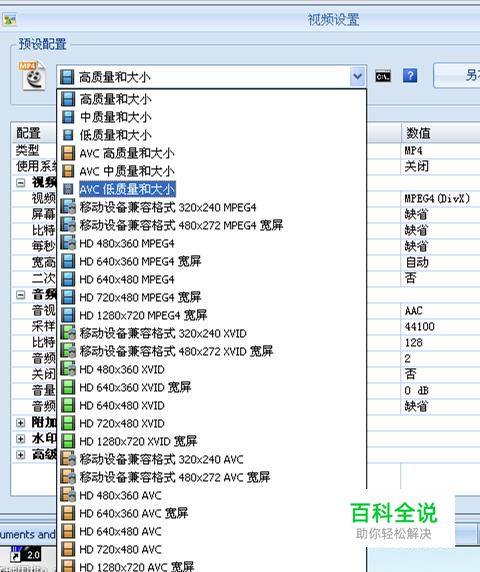Click mobile device icon beside 320x240 MPEG4
Image resolution: width=480 pixels, height=572 pixels.
tap(68, 207)
